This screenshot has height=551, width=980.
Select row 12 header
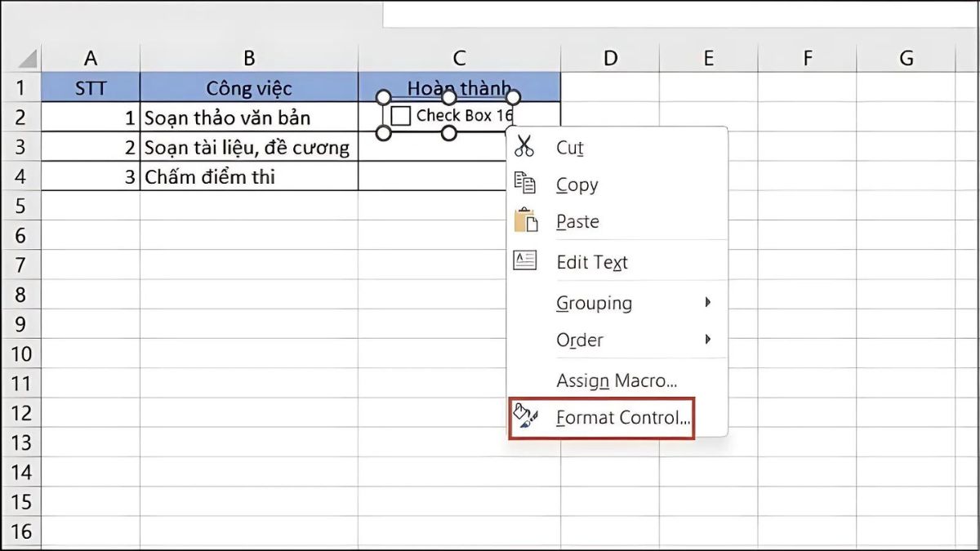(x=20, y=413)
